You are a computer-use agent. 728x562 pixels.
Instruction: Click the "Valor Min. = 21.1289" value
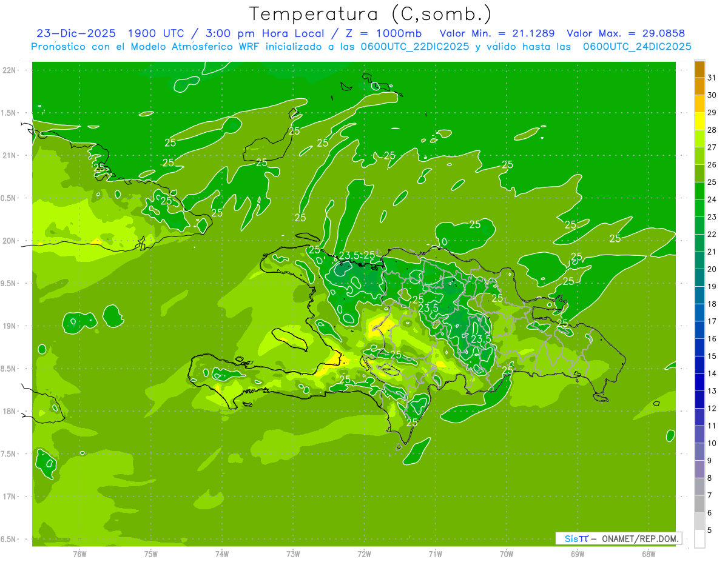click(x=497, y=33)
